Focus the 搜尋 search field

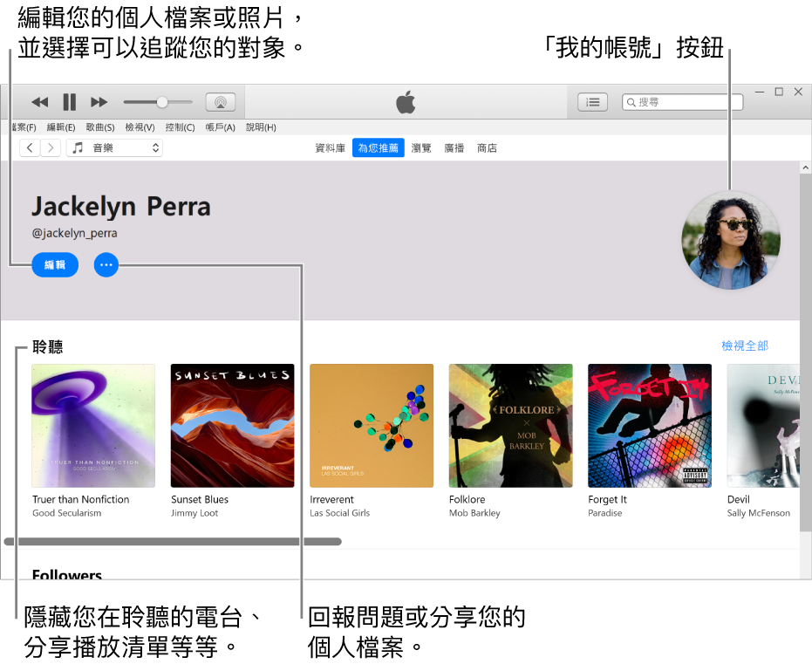click(x=683, y=102)
